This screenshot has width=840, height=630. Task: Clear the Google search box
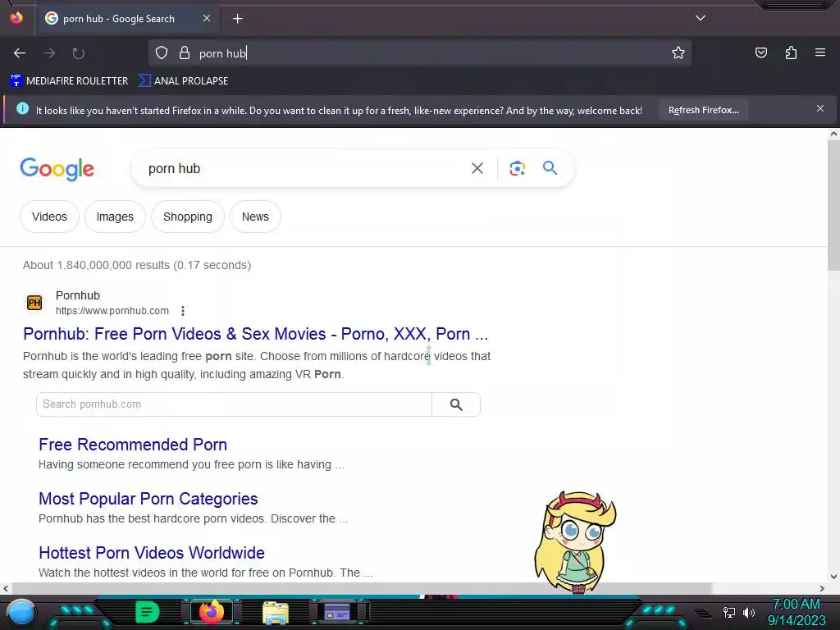[477, 168]
